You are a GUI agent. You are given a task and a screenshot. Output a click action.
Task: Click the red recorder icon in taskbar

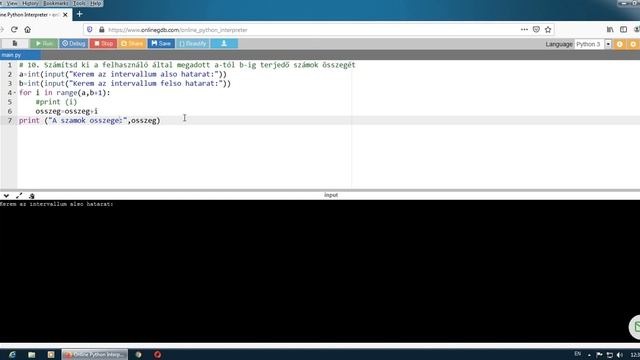click(158, 355)
